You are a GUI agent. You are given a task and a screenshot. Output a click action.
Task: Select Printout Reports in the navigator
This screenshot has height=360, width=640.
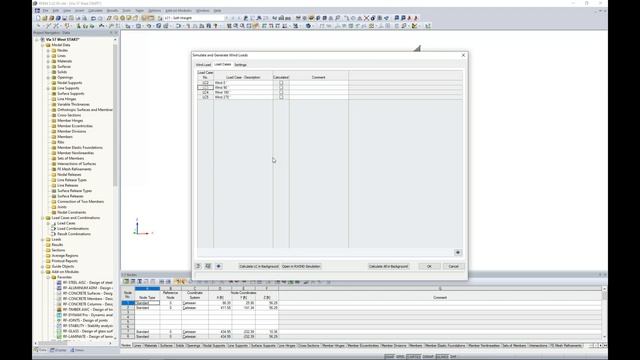[x=64, y=261]
